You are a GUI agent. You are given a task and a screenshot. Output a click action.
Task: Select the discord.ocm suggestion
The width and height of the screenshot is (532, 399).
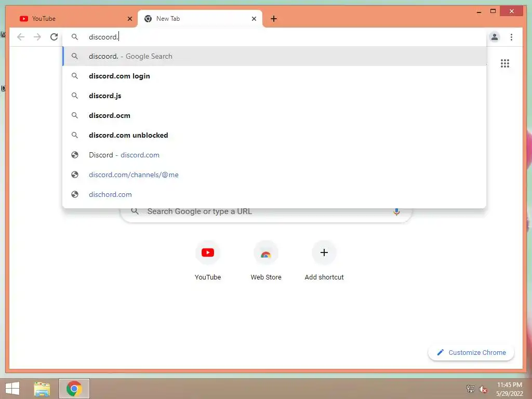pos(274,115)
